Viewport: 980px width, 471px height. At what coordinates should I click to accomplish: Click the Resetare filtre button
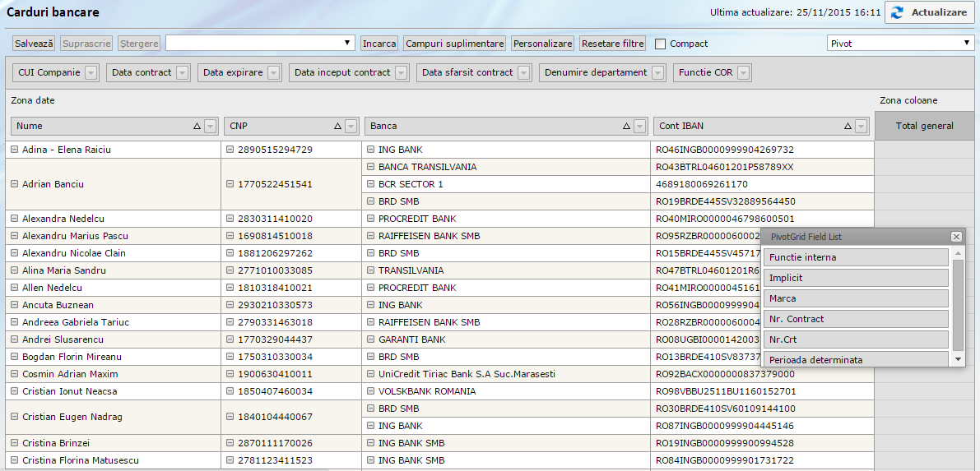pos(613,44)
